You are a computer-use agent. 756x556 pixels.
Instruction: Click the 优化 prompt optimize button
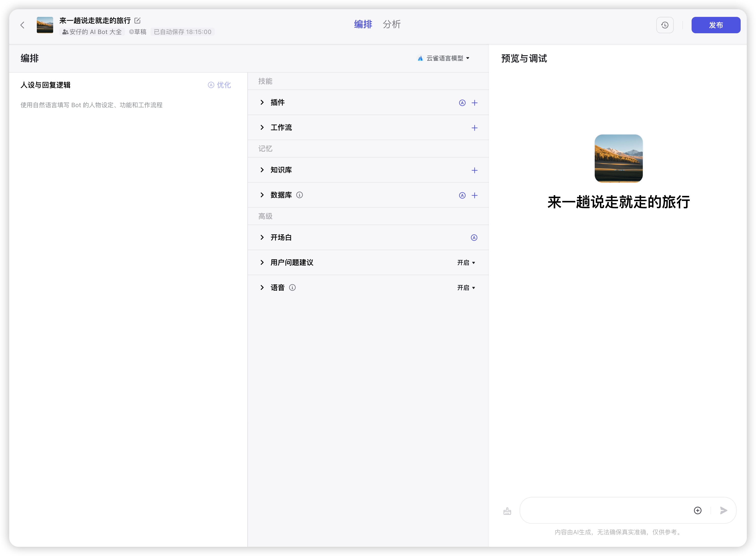coord(219,85)
